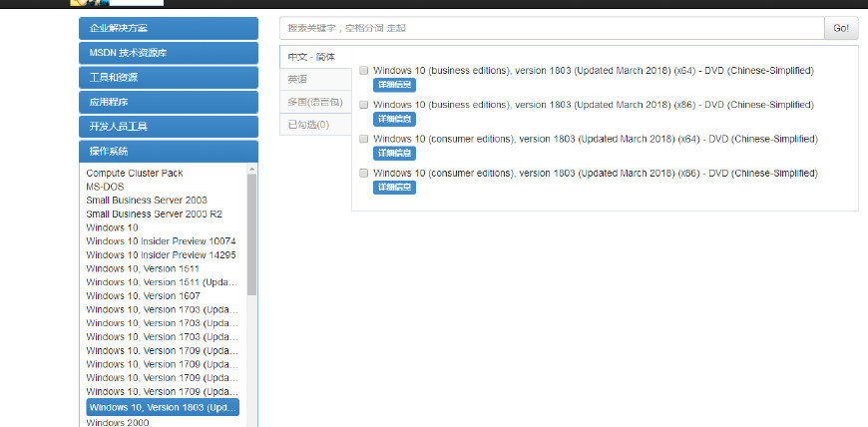The image size is (868, 427).
Task: Tick the business editions x86 checkbox
Action: click(x=364, y=105)
